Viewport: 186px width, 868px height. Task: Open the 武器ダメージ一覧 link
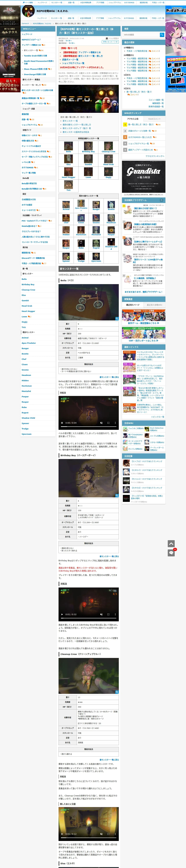pyautogui.click(x=70, y=59)
